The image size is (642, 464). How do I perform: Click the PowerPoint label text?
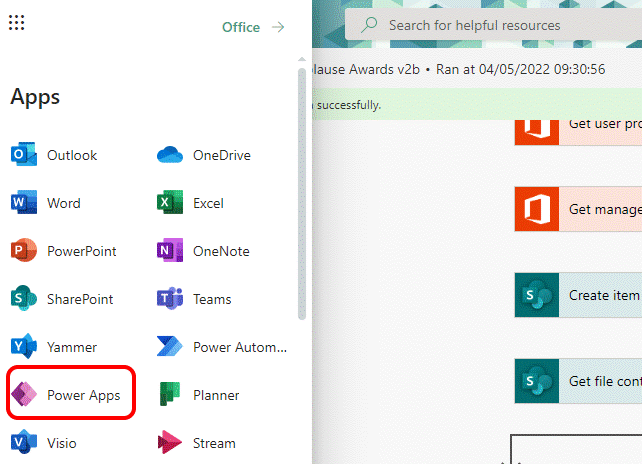click(x=81, y=251)
